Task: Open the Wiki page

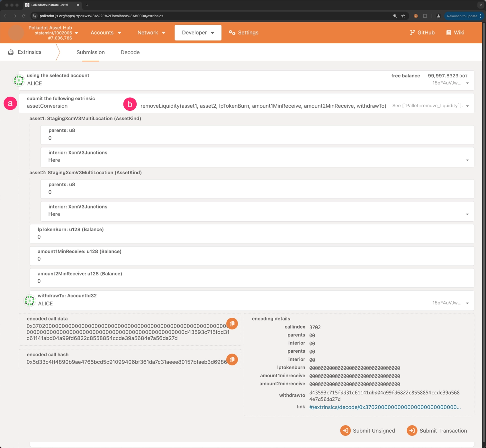Action: coord(455,33)
